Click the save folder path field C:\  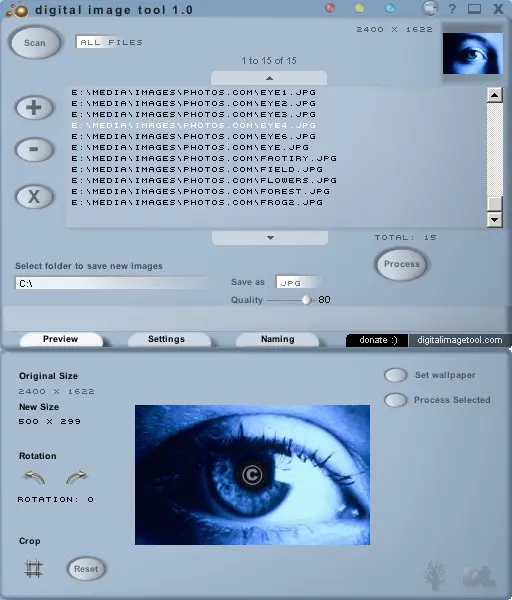pyautogui.click(x=113, y=283)
